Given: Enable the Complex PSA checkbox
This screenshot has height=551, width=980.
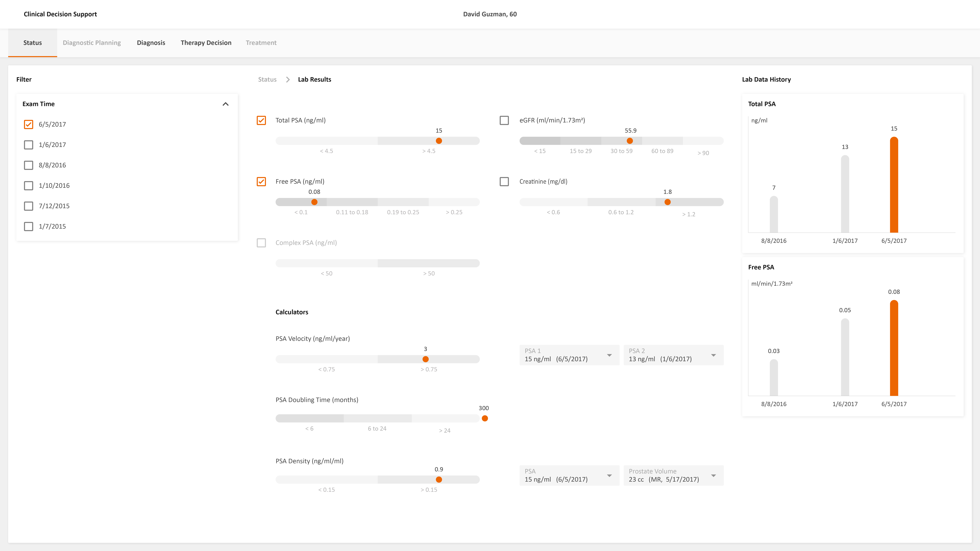Looking at the screenshot, I should [261, 243].
